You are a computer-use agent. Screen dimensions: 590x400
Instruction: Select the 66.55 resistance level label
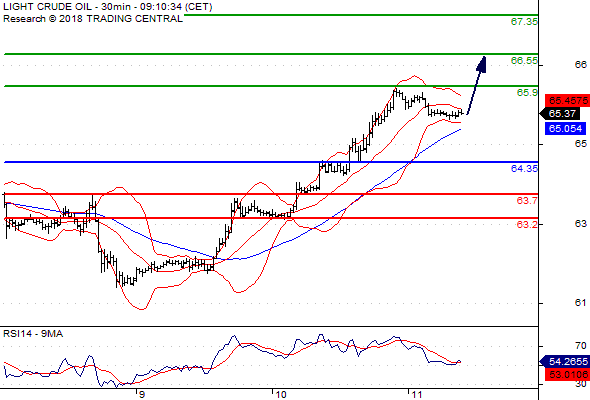[524, 61]
